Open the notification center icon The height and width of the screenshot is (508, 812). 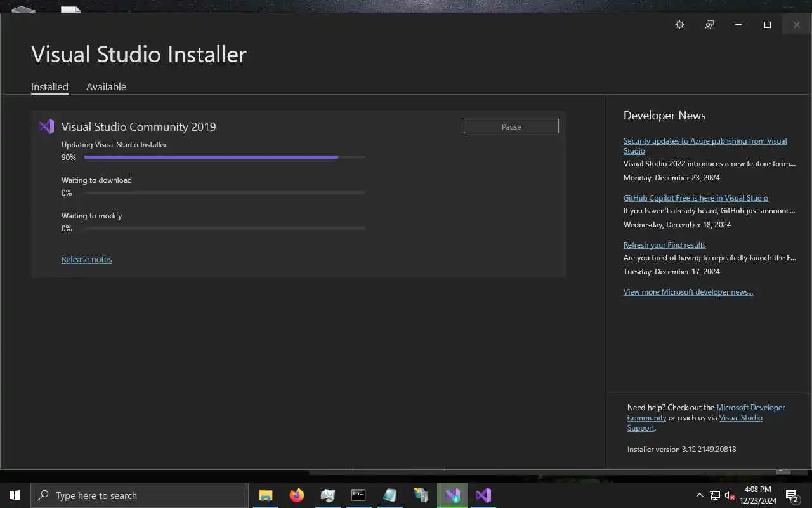click(x=792, y=495)
